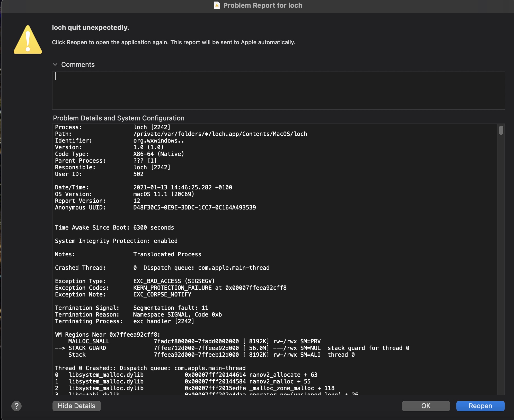514x420 pixels.
Task: Click the Version value 1.0 (1.0)
Action: tap(148, 147)
